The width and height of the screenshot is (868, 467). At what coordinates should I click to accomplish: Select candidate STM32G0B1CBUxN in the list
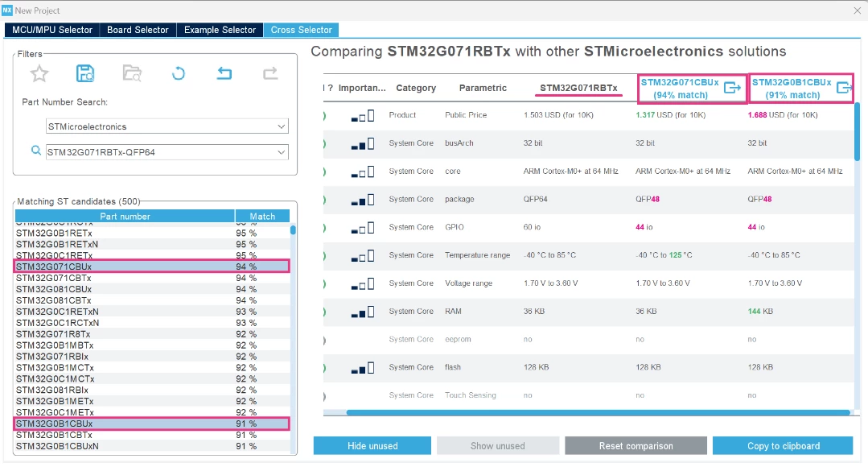tap(152, 446)
